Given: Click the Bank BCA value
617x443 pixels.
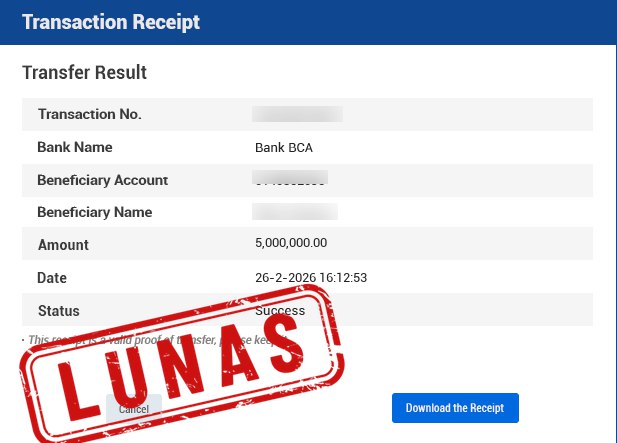Looking at the screenshot, I should 284,148.
